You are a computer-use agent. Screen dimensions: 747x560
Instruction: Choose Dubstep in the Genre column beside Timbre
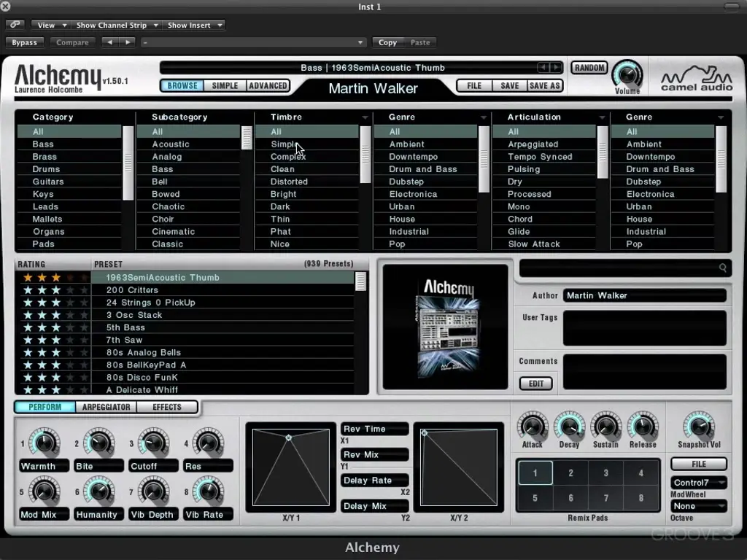click(425, 182)
